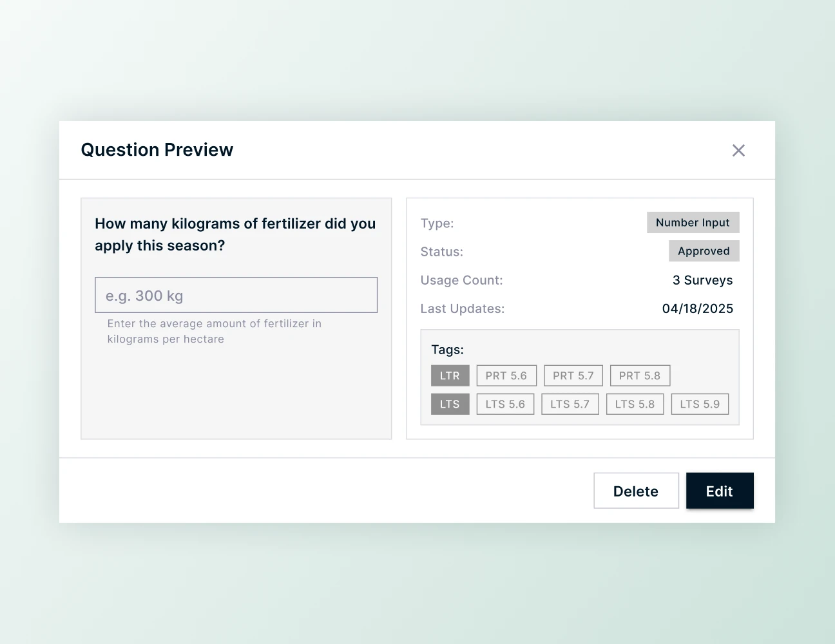The image size is (835, 644).
Task: Click the LTS 5.9 tag
Action: click(700, 404)
